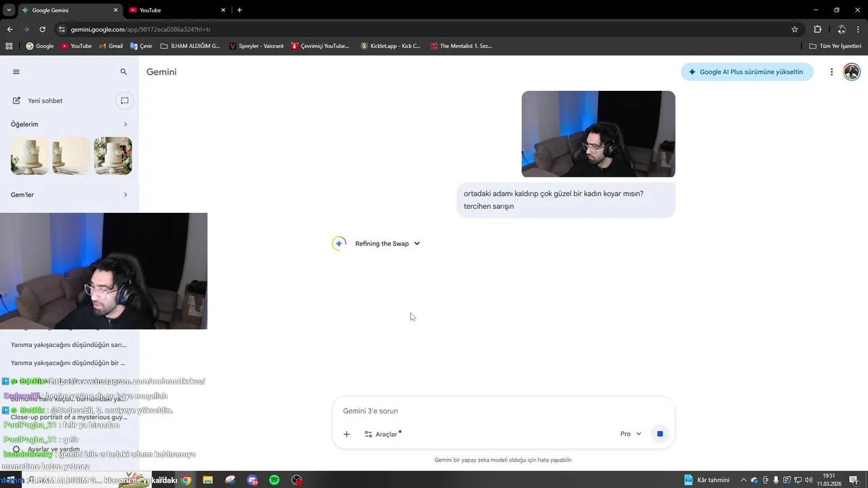Open the Kicklet.app - Kick C... bookmark
This screenshot has height=488, width=868.
pos(391,46)
